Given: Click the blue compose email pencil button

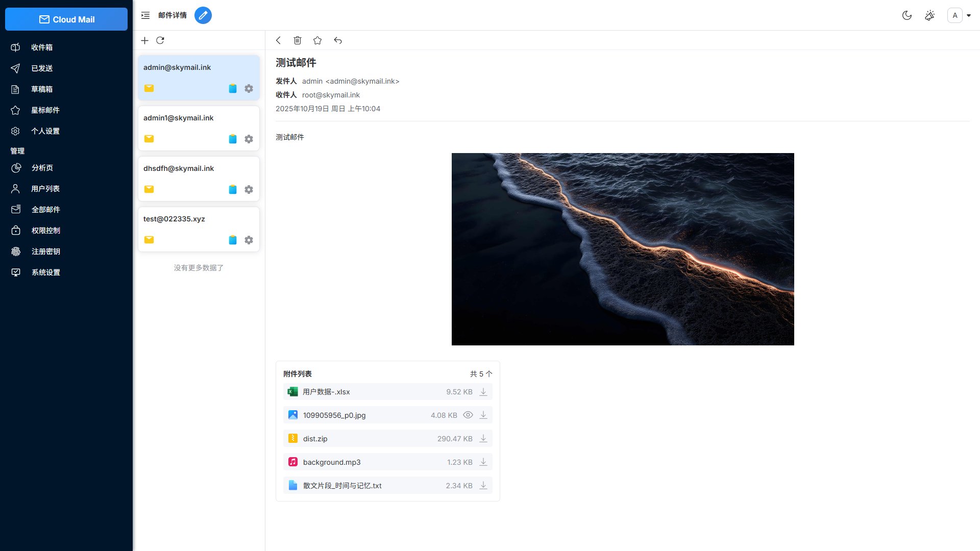Looking at the screenshot, I should tap(203, 15).
